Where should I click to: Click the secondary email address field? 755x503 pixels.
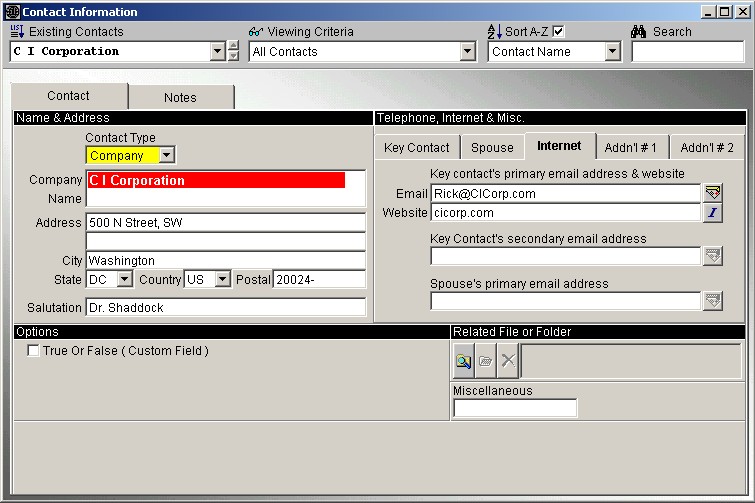coord(566,256)
